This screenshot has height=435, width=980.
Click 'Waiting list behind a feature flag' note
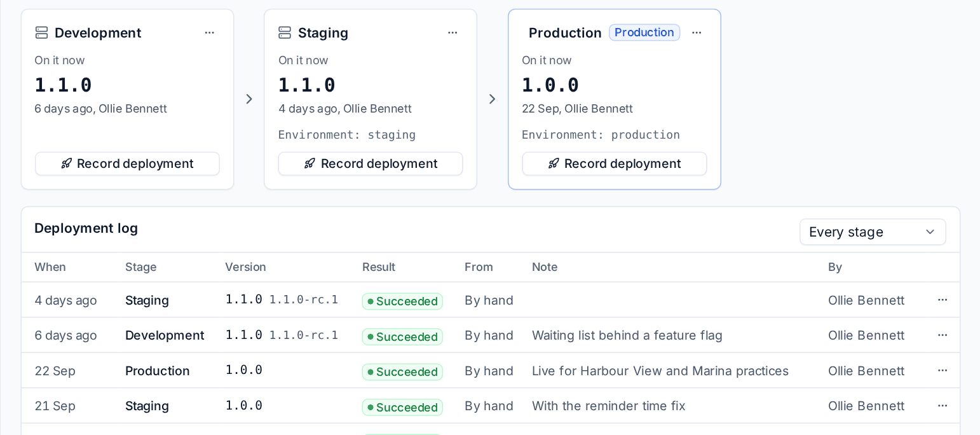pos(627,335)
